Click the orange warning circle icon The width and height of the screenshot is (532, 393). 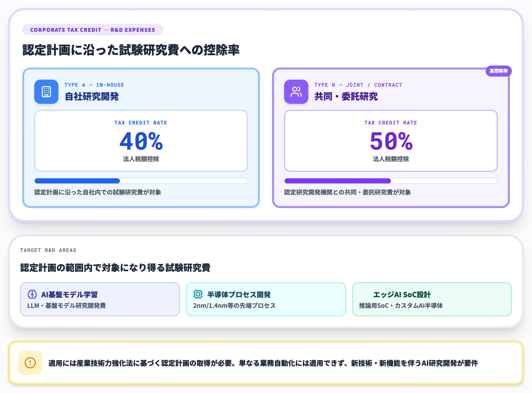[30, 363]
